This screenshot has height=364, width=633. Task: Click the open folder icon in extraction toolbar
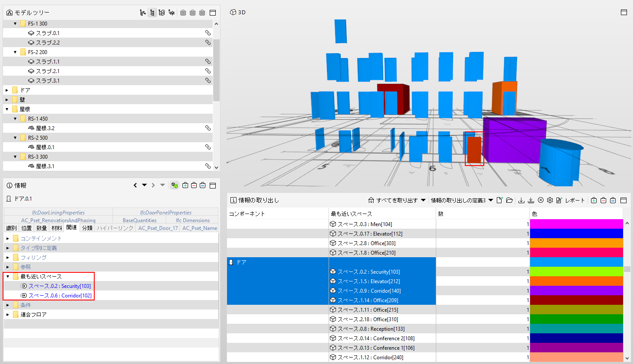point(509,200)
